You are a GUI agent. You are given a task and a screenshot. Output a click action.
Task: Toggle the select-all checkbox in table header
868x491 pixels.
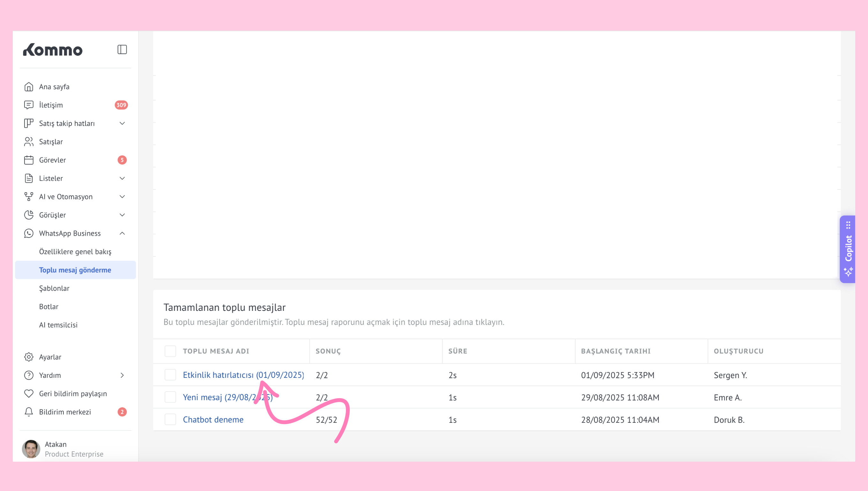click(x=170, y=351)
